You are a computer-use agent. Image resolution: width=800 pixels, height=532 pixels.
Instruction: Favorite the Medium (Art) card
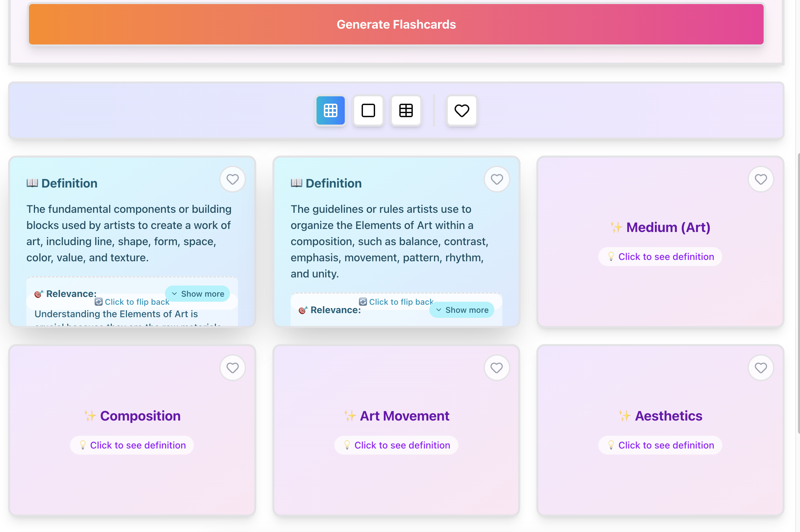point(760,179)
